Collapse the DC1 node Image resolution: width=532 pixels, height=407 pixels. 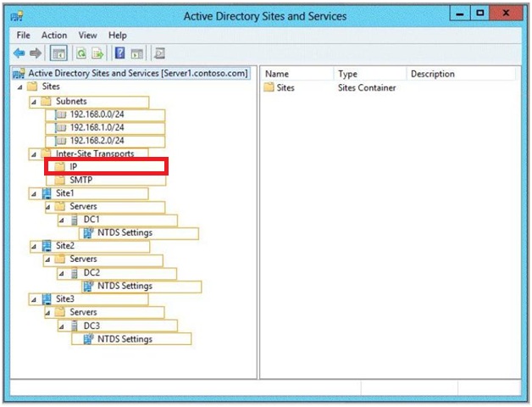[61, 220]
